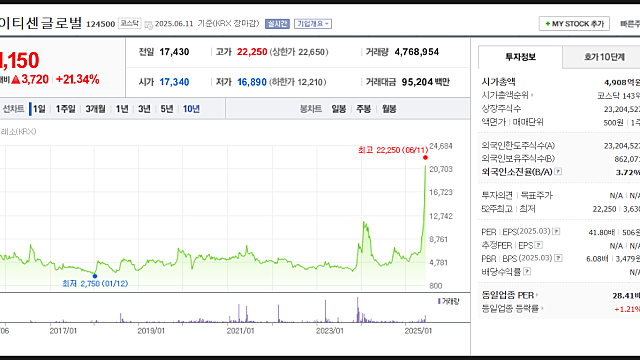Click the 52주최고 label
Viewport: 640px width, 360px height.
point(497,209)
